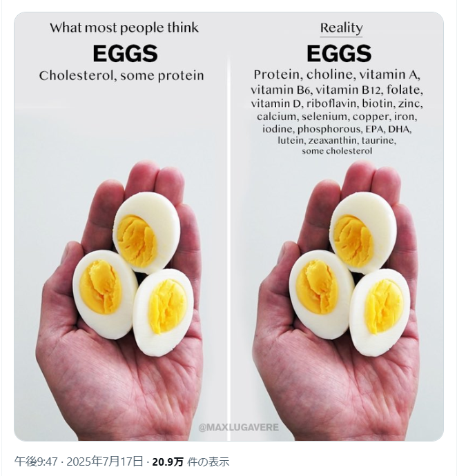Click "Protein, choline, vitamin A," text line
Viewport: 457px width, 476px height.
click(337, 75)
